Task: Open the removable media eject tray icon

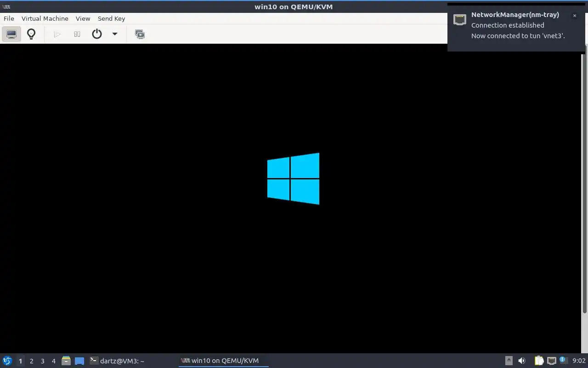Action: tap(509, 361)
